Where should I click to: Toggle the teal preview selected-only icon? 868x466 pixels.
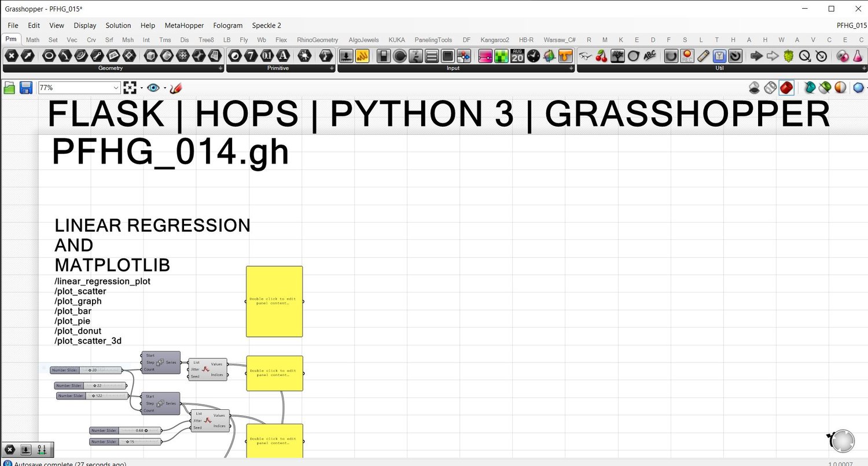click(810, 88)
